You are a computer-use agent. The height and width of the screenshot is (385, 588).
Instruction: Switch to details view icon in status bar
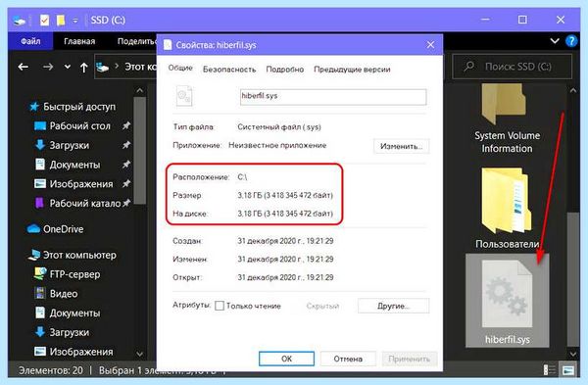click(550, 370)
